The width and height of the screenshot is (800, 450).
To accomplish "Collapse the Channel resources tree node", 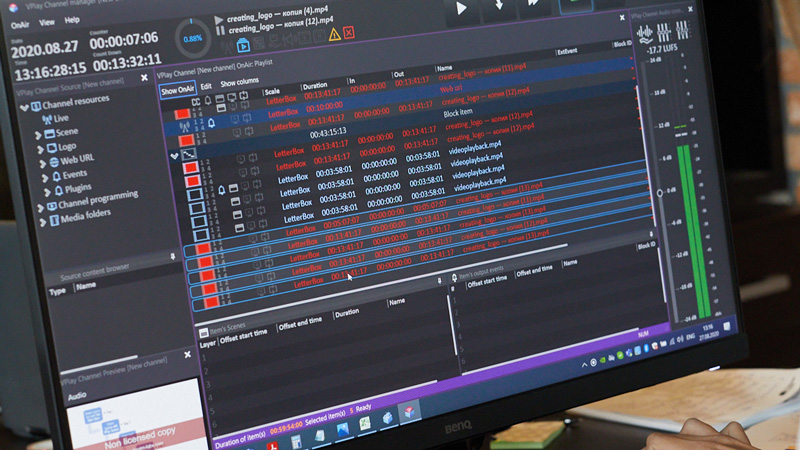I will pyautogui.click(x=24, y=108).
